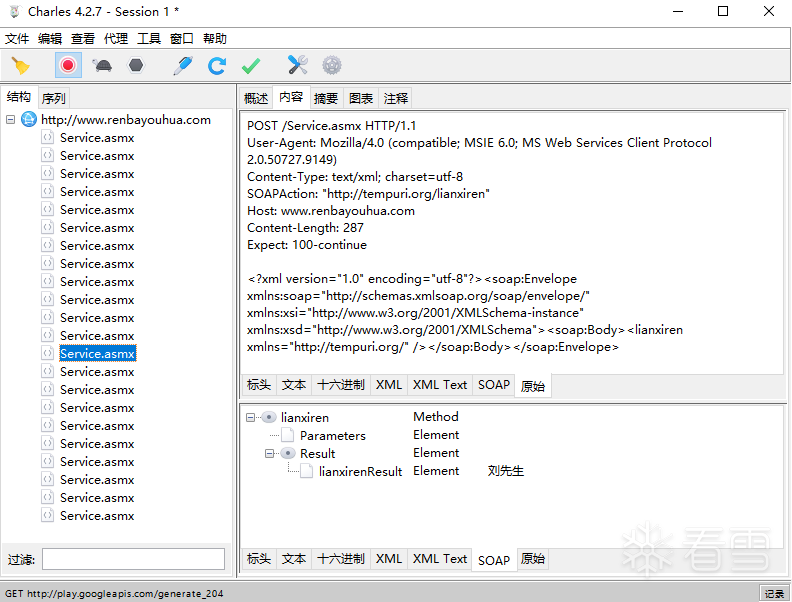Select request pane XML Text tab
792x602 pixels.
[440, 385]
